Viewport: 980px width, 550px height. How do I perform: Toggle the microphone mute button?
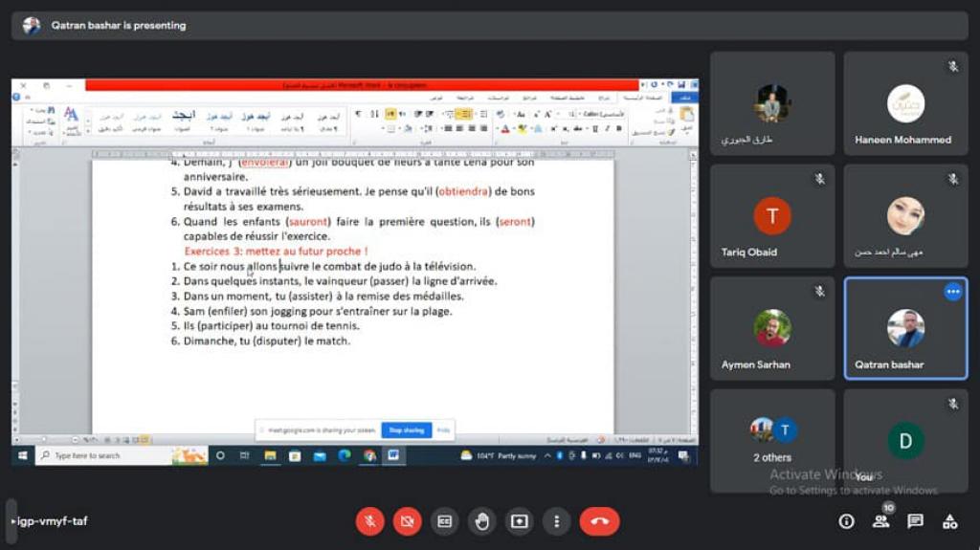coord(370,521)
